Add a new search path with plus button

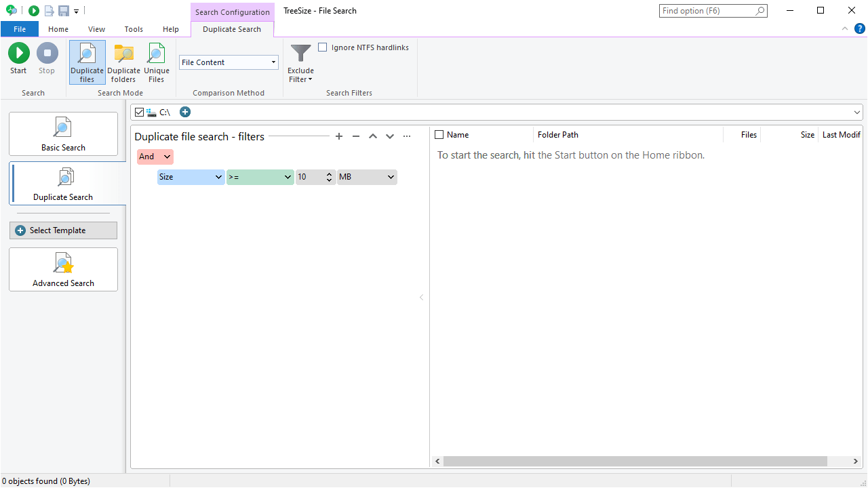[x=184, y=112]
